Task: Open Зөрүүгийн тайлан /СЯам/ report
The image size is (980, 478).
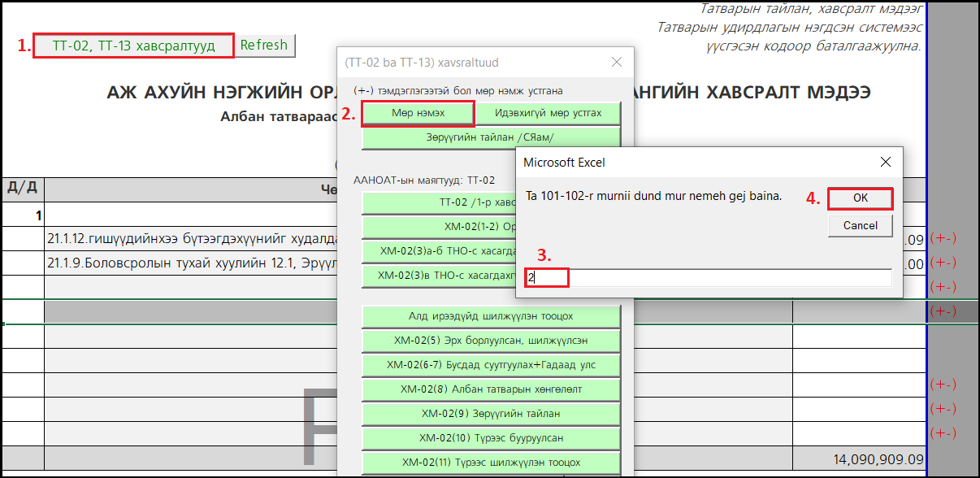Action: [x=491, y=137]
